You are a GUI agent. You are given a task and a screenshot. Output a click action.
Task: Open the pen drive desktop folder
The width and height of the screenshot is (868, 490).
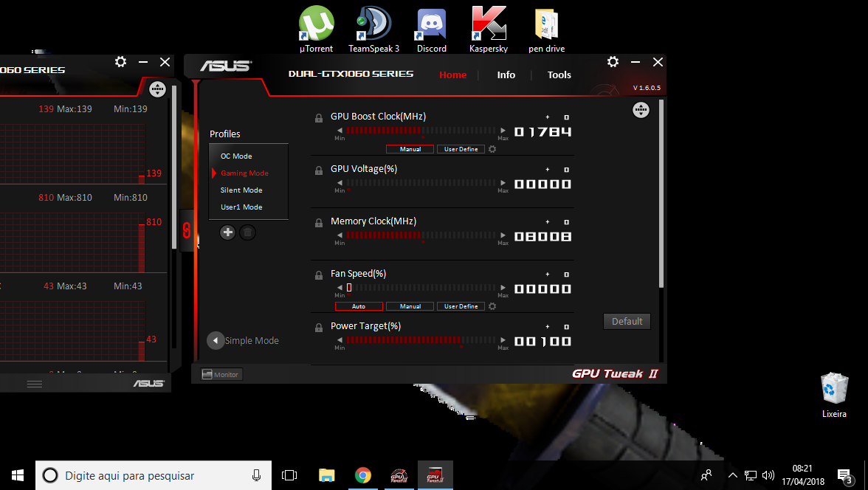[x=546, y=29]
